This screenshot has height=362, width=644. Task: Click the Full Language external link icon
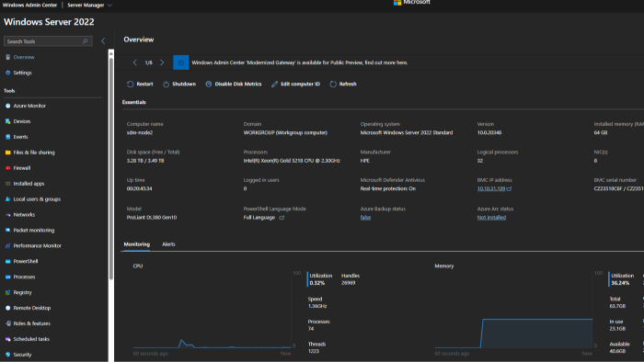(282, 218)
